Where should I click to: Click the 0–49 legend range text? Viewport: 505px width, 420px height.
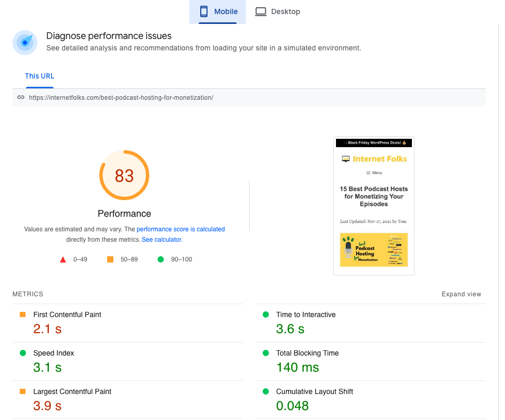point(80,259)
